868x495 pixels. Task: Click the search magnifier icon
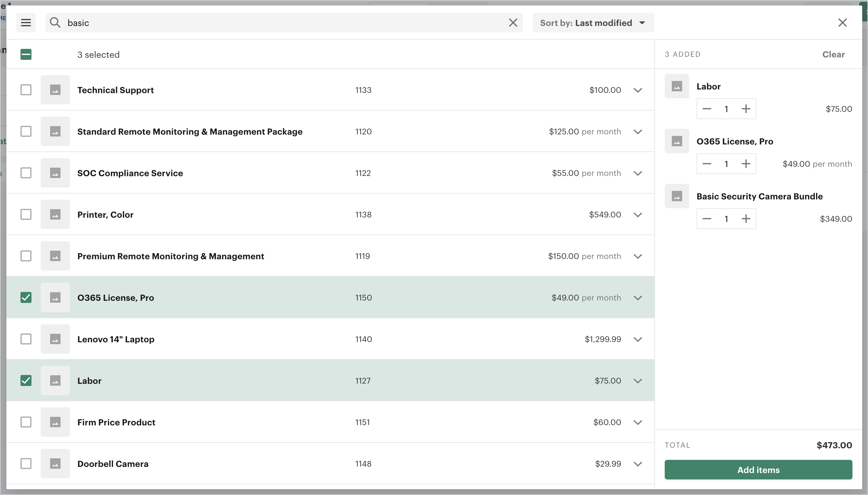point(55,23)
